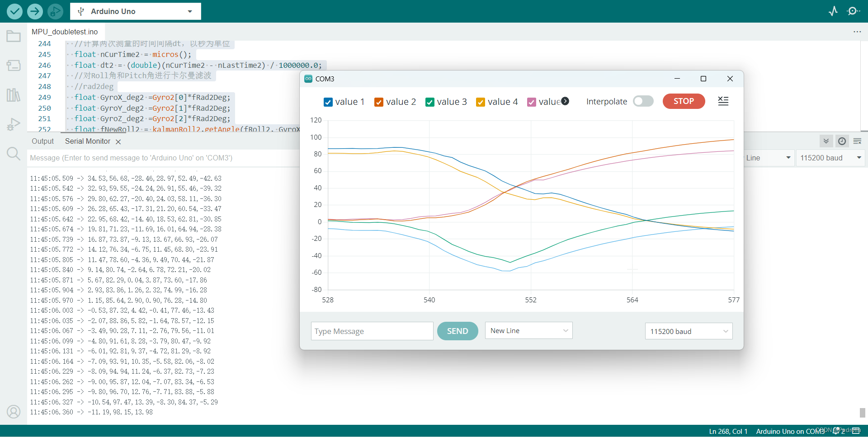Uncheck the value 2 checkbox
This screenshot has height=437, width=868.
[x=379, y=102]
